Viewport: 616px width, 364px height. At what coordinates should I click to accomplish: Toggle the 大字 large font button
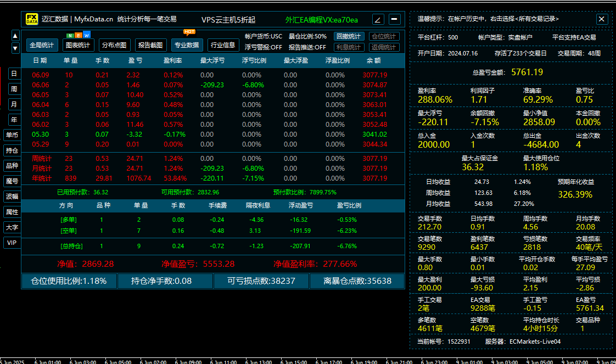(12, 227)
